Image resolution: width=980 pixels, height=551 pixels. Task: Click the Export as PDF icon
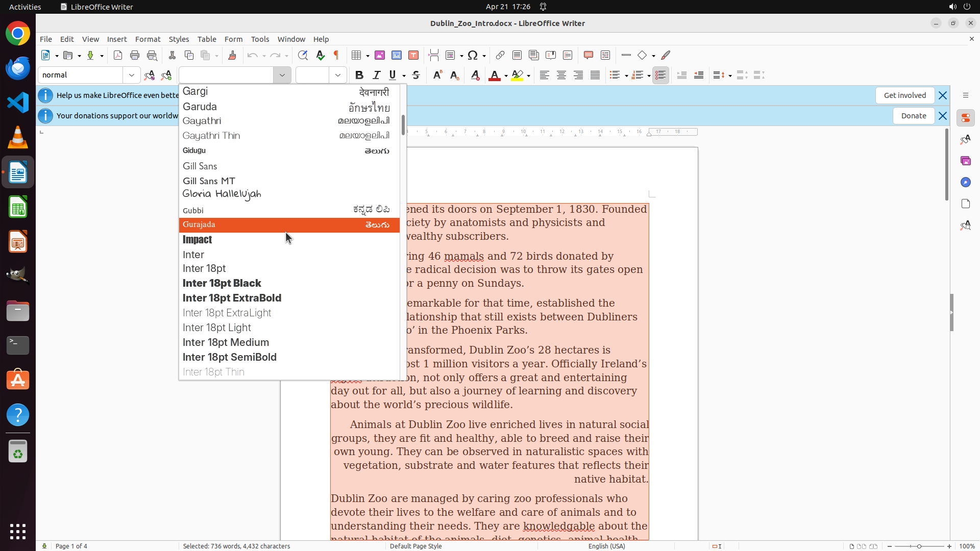118,55
